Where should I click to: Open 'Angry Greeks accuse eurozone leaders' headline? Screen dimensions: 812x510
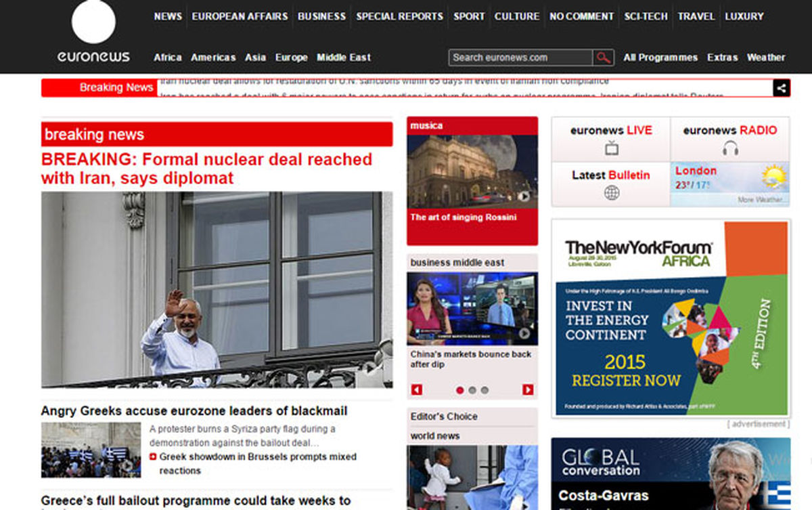point(194,411)
